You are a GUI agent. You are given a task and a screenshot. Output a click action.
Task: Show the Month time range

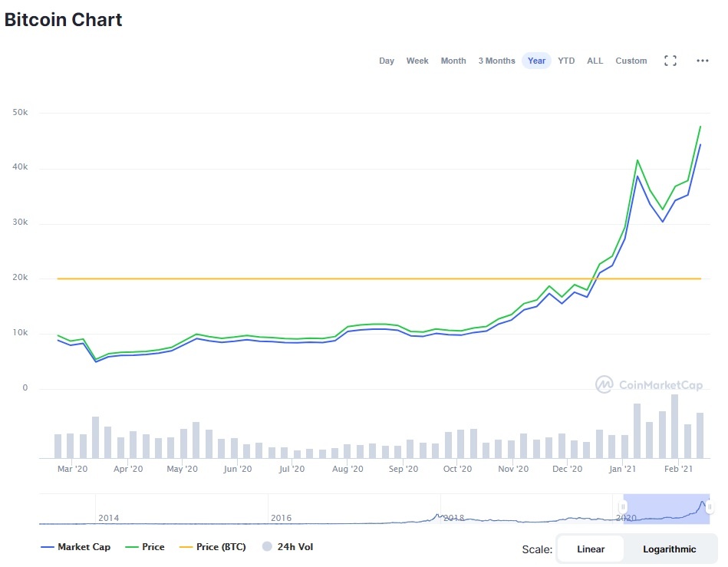pyautogui.click(x=453, y=61)
